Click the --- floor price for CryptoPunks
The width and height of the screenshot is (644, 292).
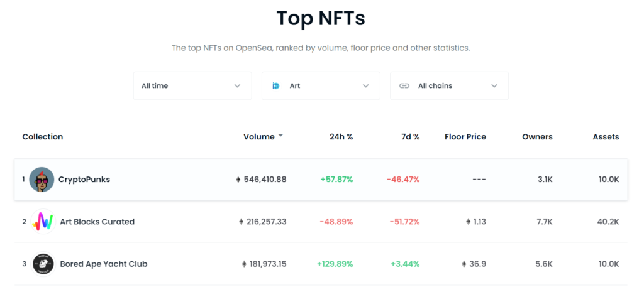point(479,180)
